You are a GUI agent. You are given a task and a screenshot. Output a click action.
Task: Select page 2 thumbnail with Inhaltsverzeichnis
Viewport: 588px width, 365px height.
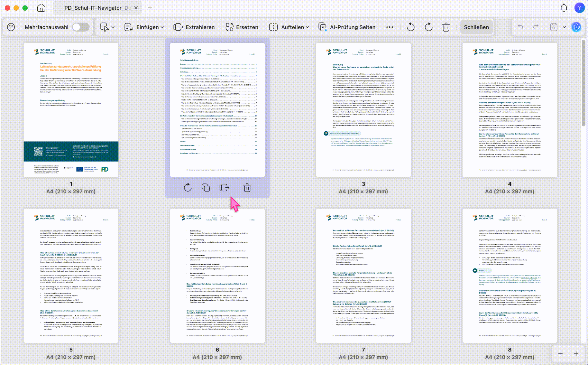tap(217, 110)
